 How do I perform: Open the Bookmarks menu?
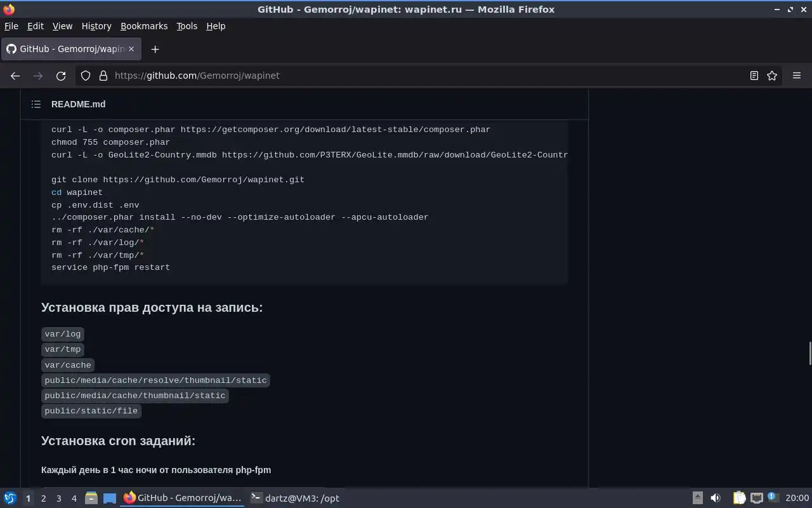click(144, 26)
